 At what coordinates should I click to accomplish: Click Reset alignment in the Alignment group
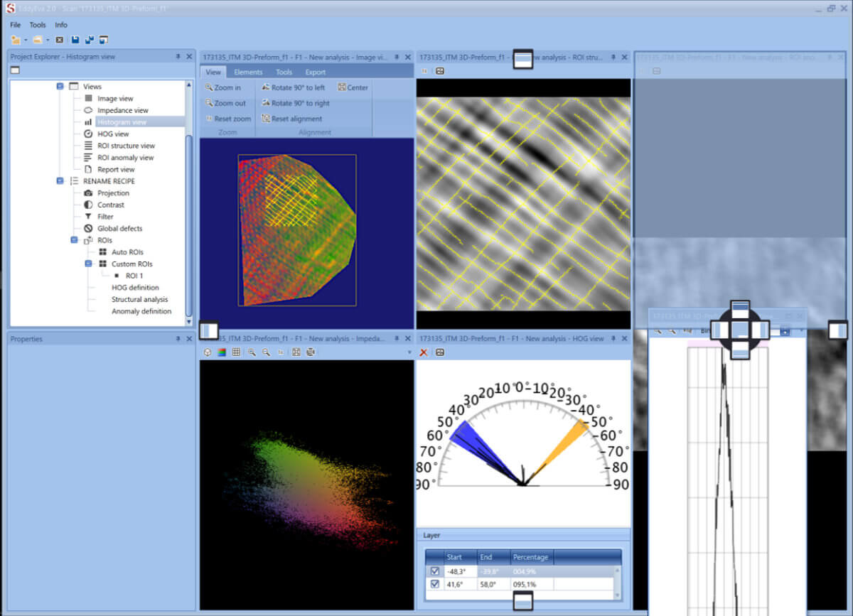point(291,119)
